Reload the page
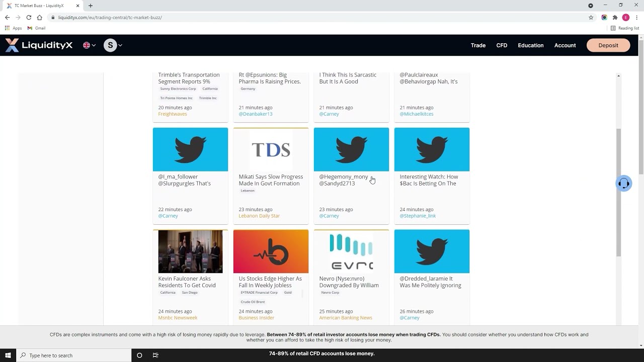 [x=29, y=17]
